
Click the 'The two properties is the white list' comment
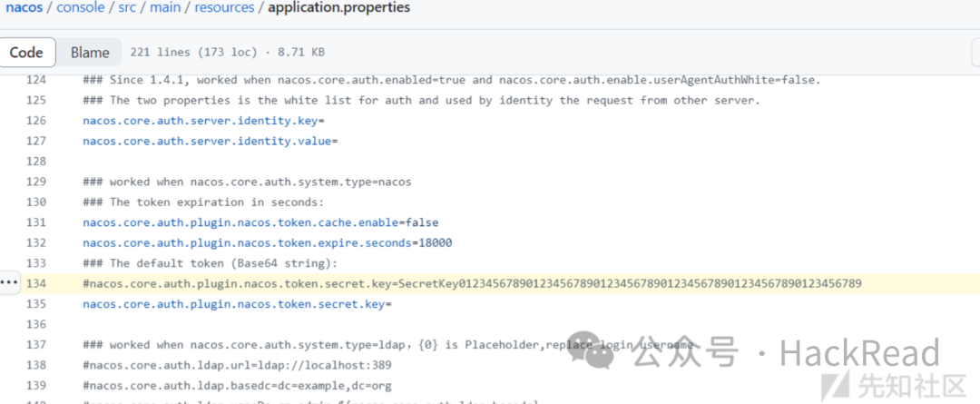pyautogui.click(x=421, y=100)
